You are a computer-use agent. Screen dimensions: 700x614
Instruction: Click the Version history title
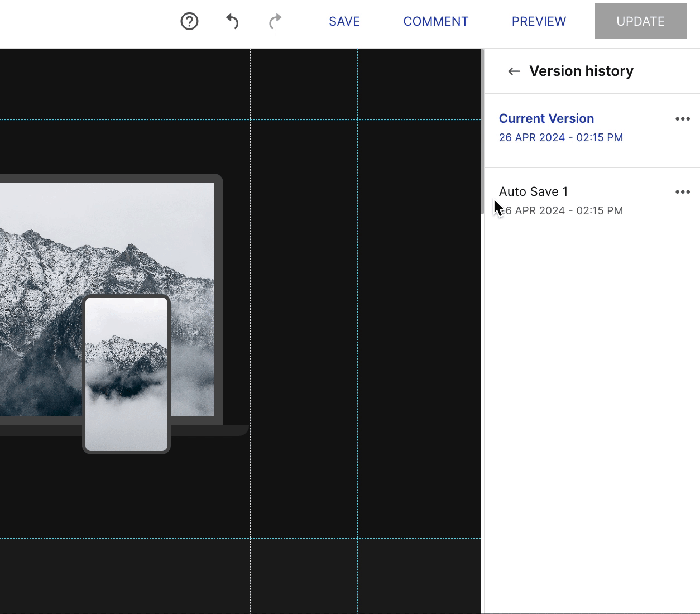point(581,71)
